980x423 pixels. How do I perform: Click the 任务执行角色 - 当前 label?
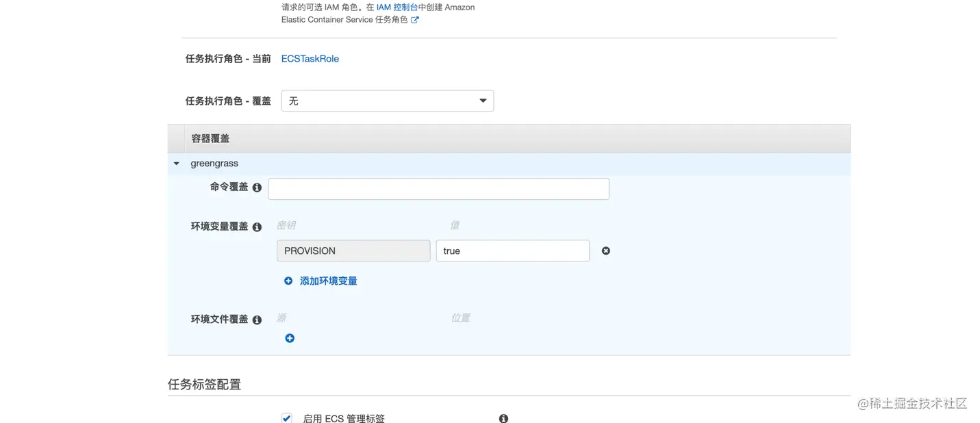[x=228, y=59]
